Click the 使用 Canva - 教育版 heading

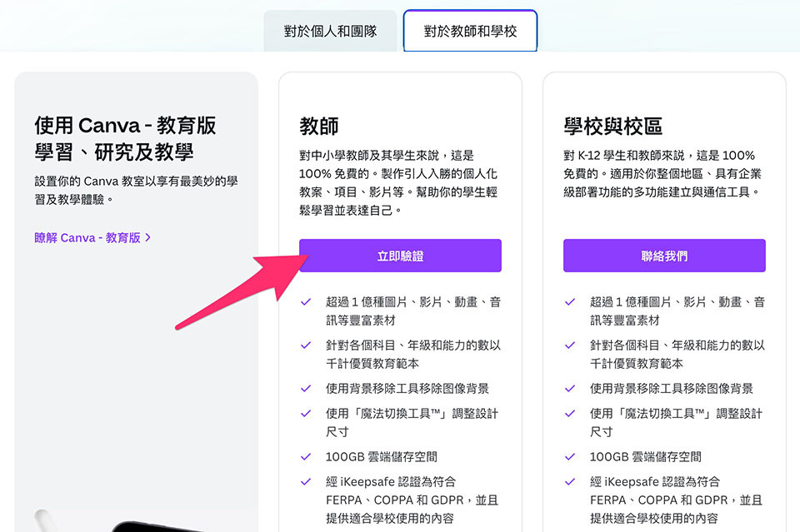126,138
